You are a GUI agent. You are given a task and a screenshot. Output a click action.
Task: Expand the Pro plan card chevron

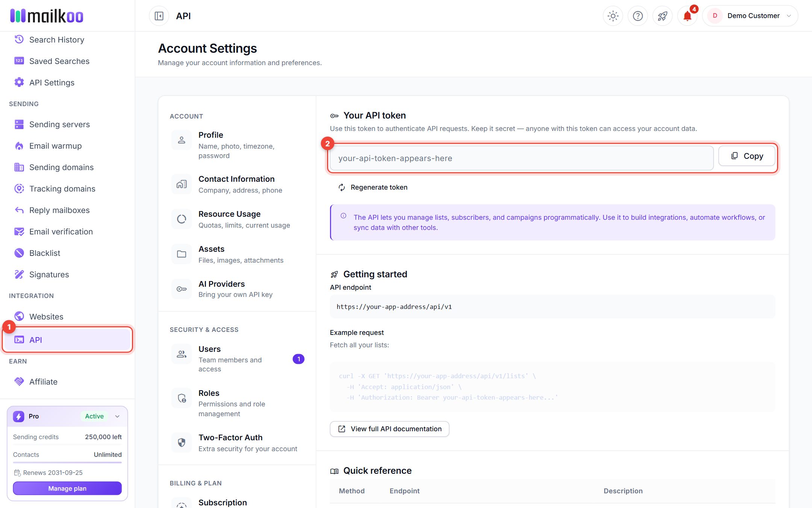[x=117, y=416]
